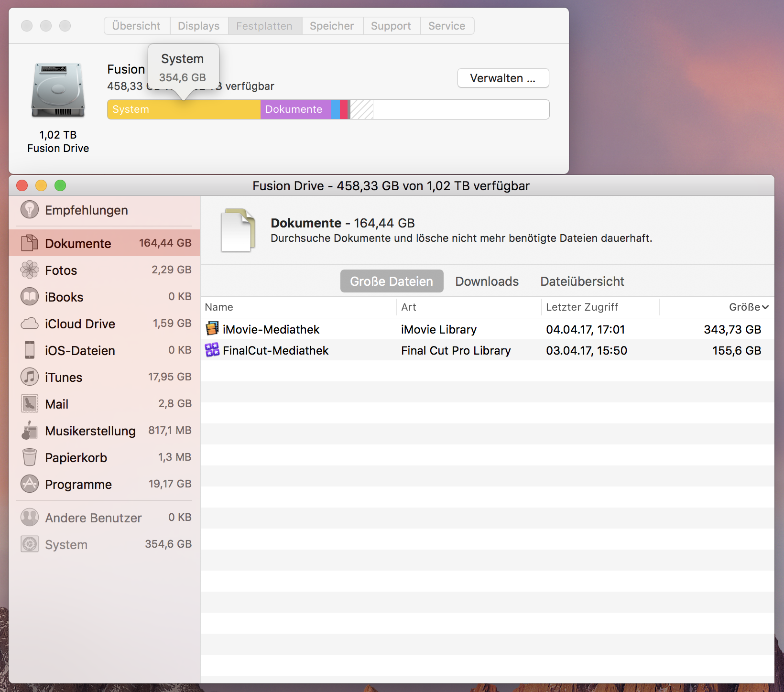Click the Mail stamp icon
This screenshot has width=784, height=692.
[30, 404]
